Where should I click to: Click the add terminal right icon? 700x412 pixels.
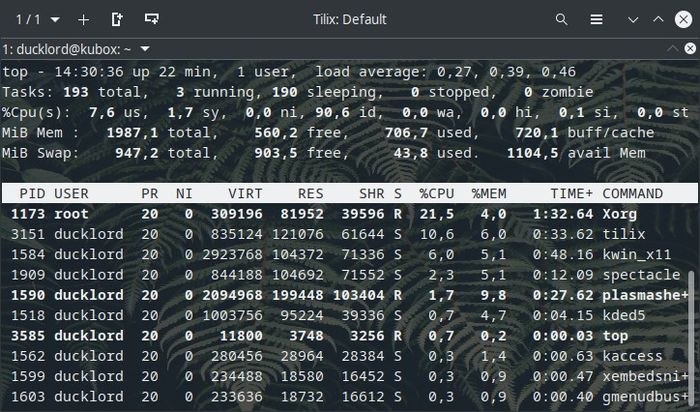117,19
